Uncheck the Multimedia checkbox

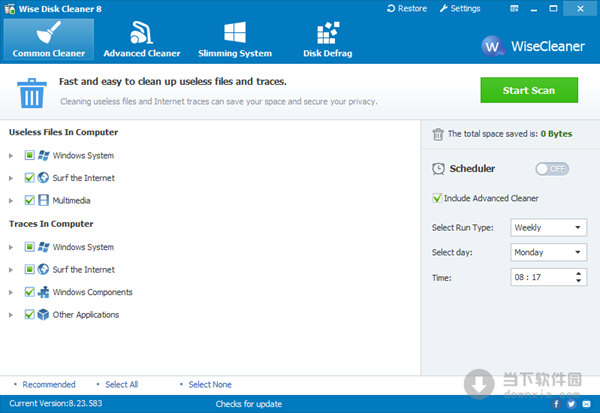pyautogui.click(x=29, y=200)
